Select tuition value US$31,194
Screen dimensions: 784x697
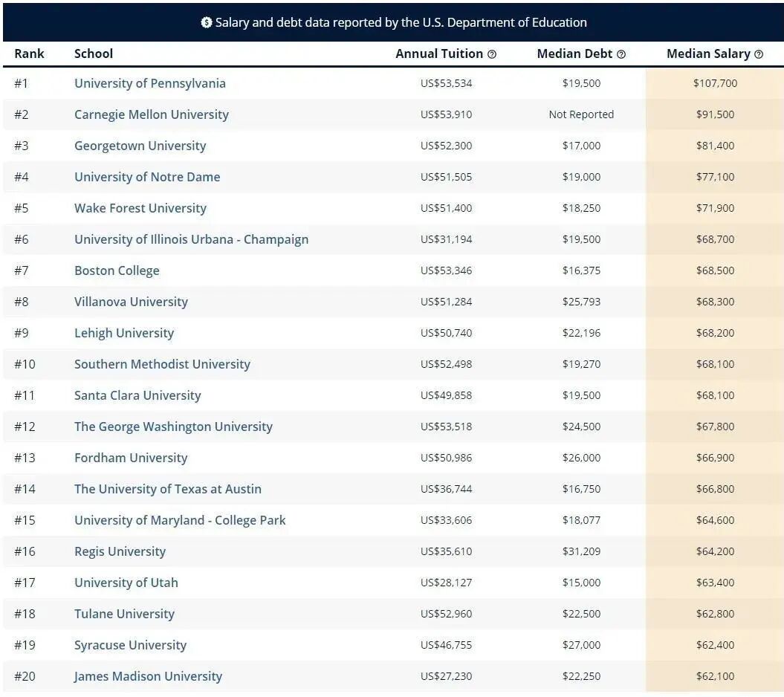[446, 239]
